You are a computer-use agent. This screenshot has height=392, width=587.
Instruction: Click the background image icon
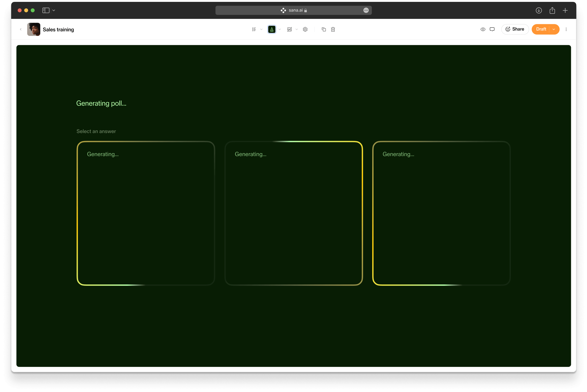pos(289,29)
